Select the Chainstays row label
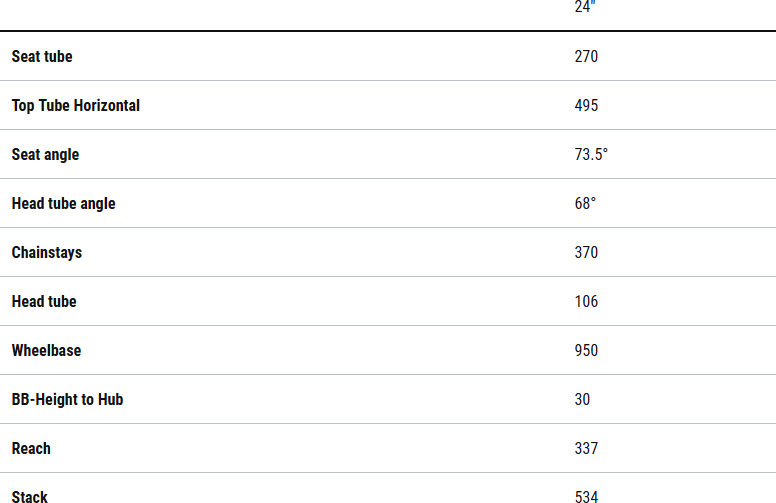Viewport: 776px width, 503px height. tap(47, 253)
